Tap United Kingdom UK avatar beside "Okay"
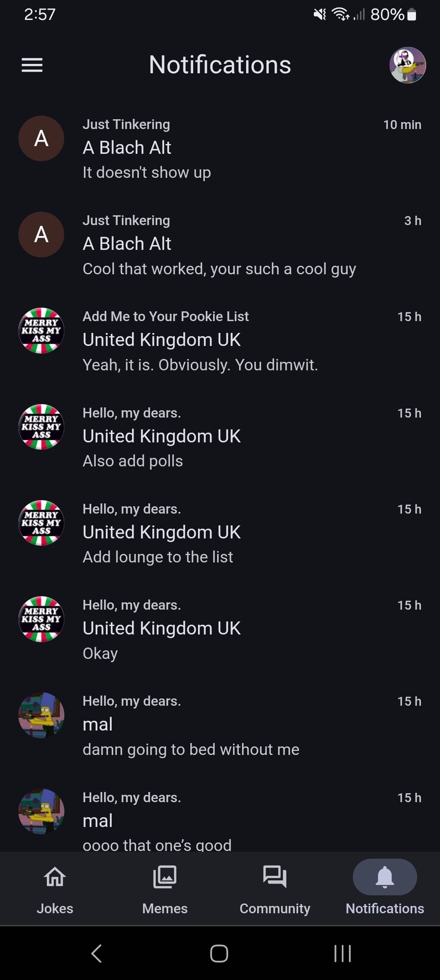 [x=41, y=619]
